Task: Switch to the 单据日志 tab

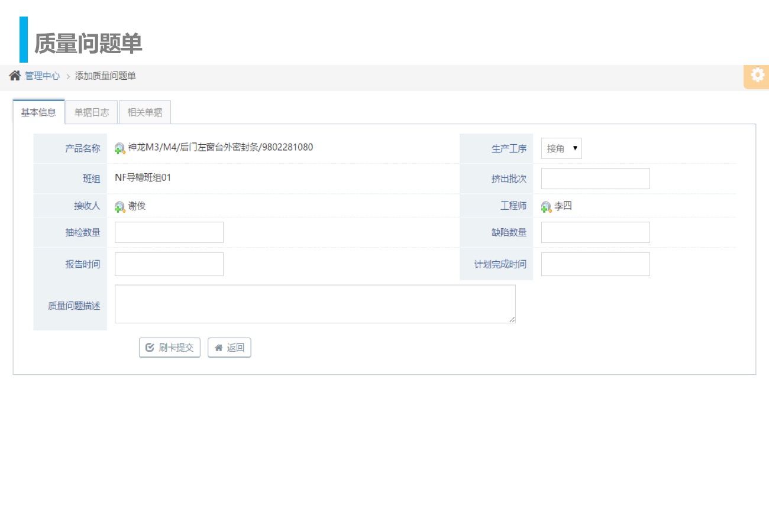Action: click(x=92, y=112)
